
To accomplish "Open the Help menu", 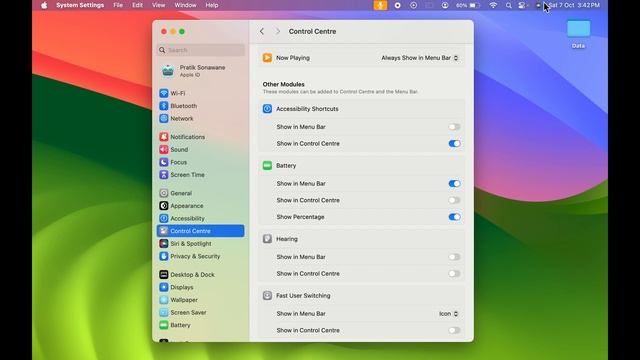I will pos(212,5).
